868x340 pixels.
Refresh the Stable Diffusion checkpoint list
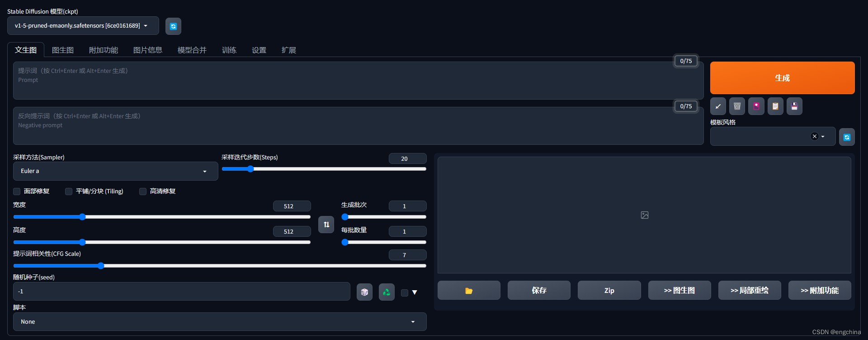(x=173, y=26)
